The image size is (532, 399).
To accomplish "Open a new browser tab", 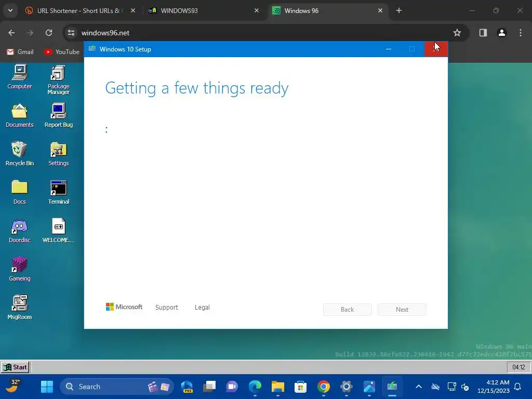I will click(x=399, y=11).
